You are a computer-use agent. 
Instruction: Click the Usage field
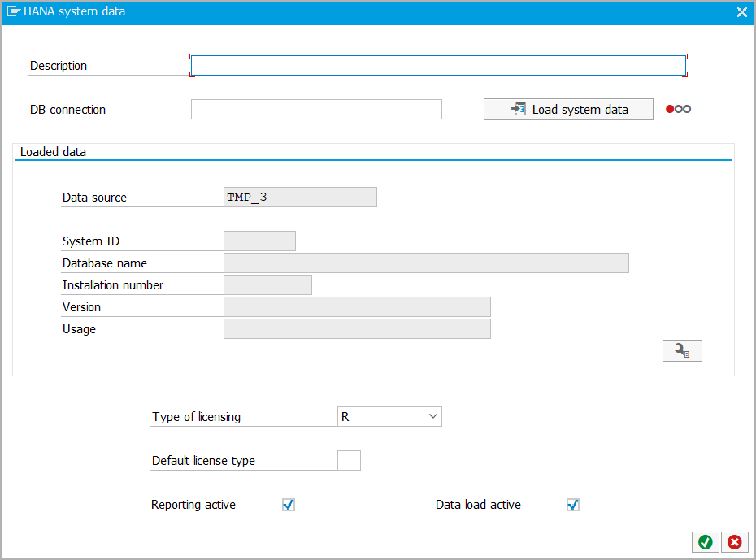point(357,328)
